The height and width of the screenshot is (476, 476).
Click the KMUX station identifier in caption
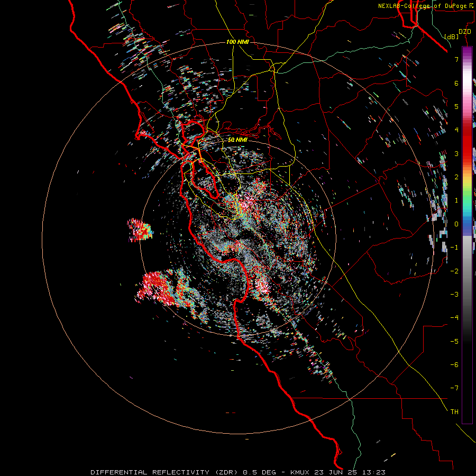(x=300, y=472)
